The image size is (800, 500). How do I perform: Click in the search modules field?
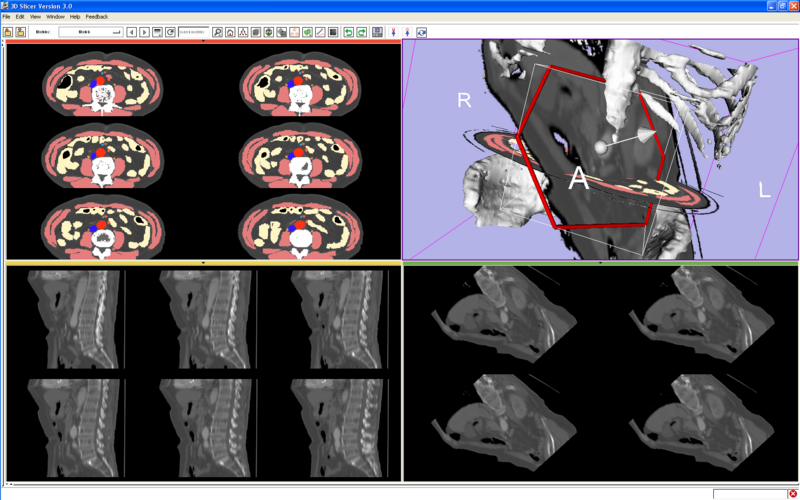coord(193,32)
